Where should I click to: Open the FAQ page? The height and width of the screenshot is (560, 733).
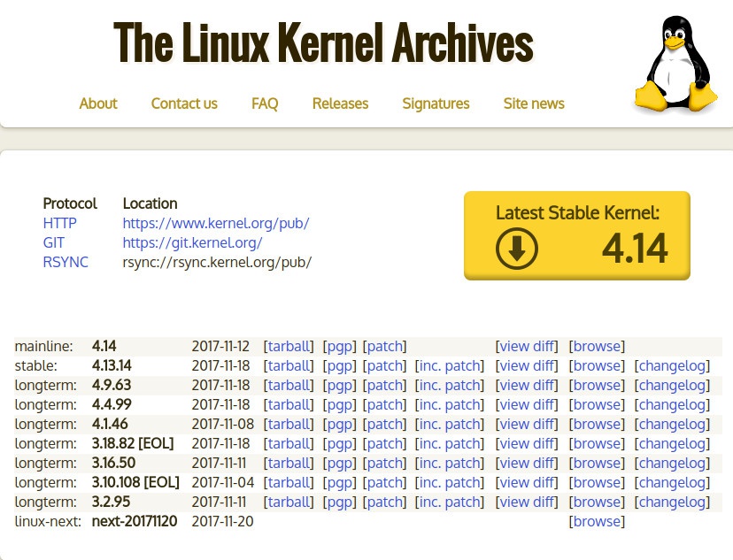(x=265, y=104)
